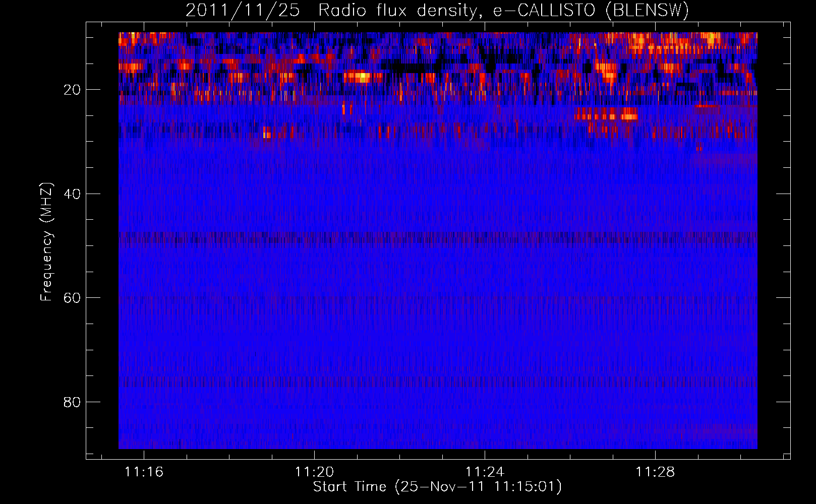Viewport: 816px width, 504px height.
Task: Click the 11:28 time tick label
Action: 655,472
